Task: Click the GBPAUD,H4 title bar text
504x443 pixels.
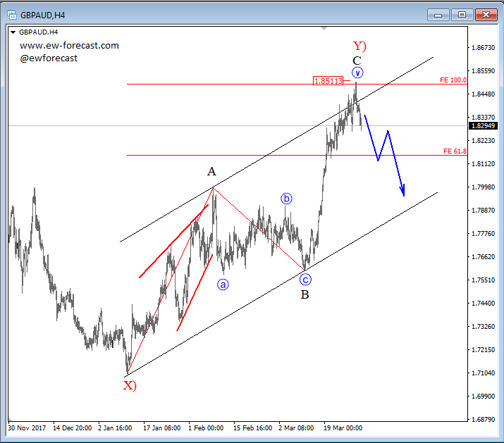Action: pos(43,15)
